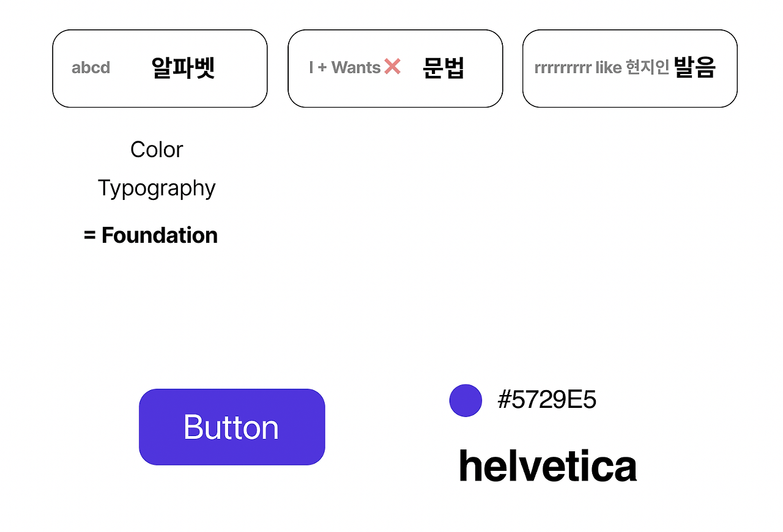Click the Color label
Viewport: 783px width, 532px height.
point(157,150)
